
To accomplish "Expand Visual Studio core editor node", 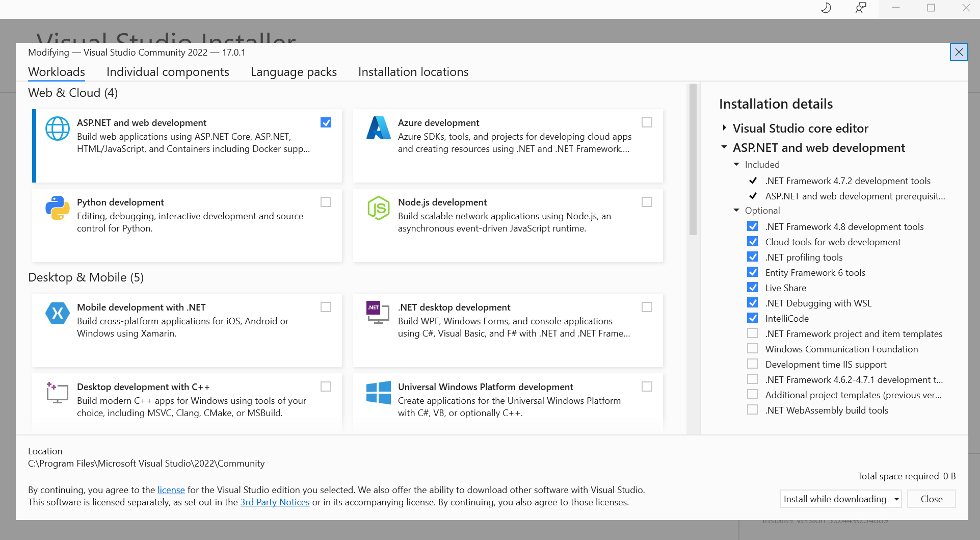I will (x=724, y=128).
